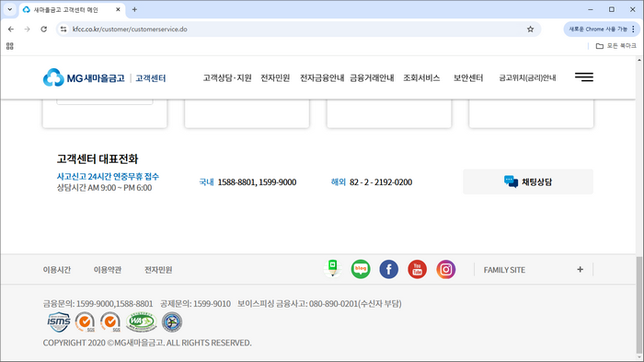Image resolution: width=644 pixels, height=362 pixels.
Task: Click 상담시간 AM 9:00 ~ PM 6:00 text
Action: (x=104, y=188)
